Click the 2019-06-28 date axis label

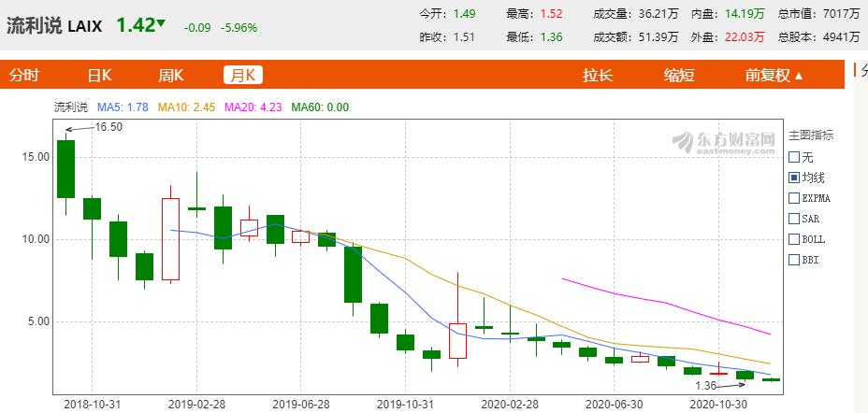(300, 405)
